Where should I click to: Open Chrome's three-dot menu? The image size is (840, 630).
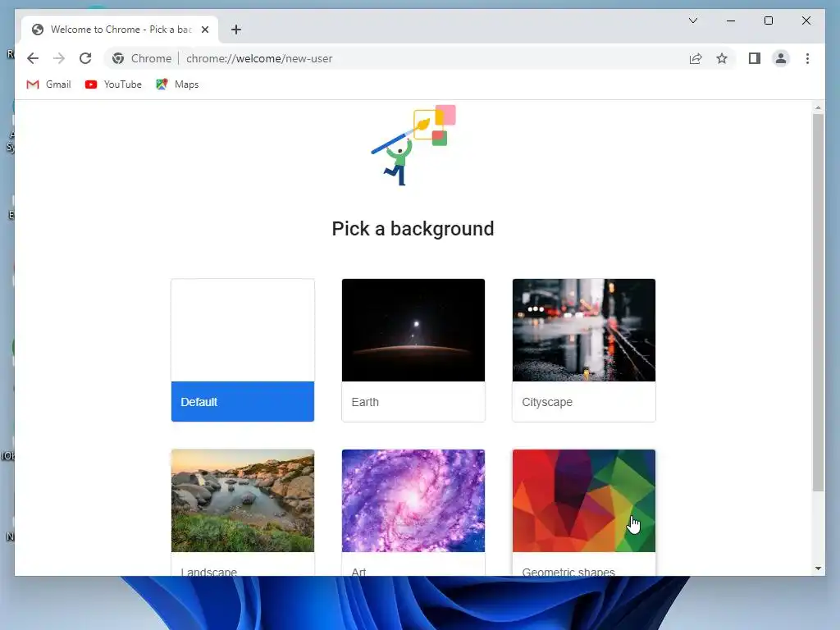(807, 58)
